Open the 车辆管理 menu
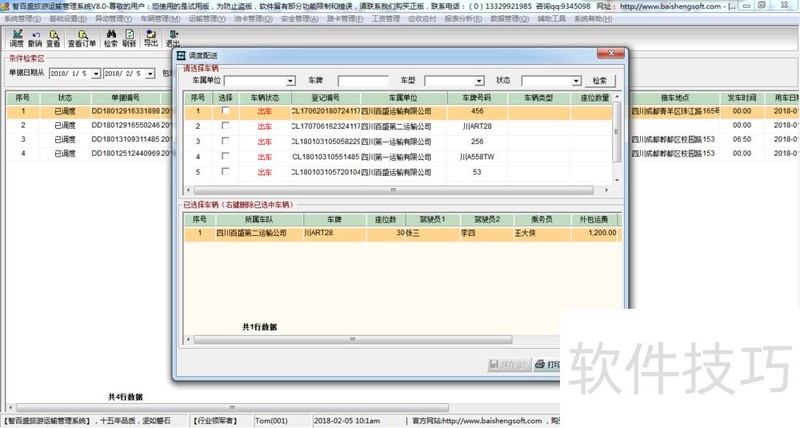800x428 pixels. [160, 19]
